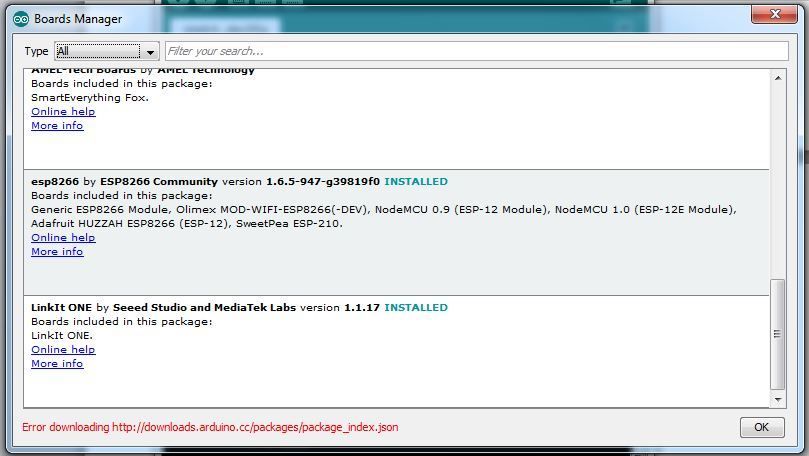
Task: Close the Boards Manager window
Action: 774,14
